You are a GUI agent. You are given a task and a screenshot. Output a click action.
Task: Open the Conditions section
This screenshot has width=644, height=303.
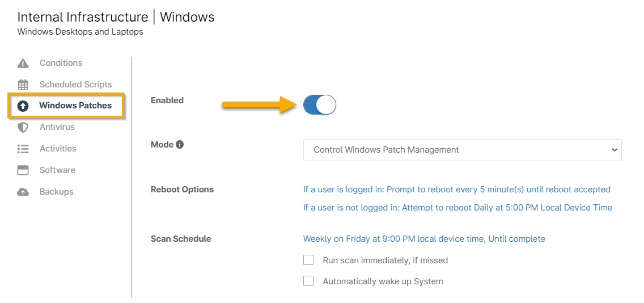coord(61,63)
